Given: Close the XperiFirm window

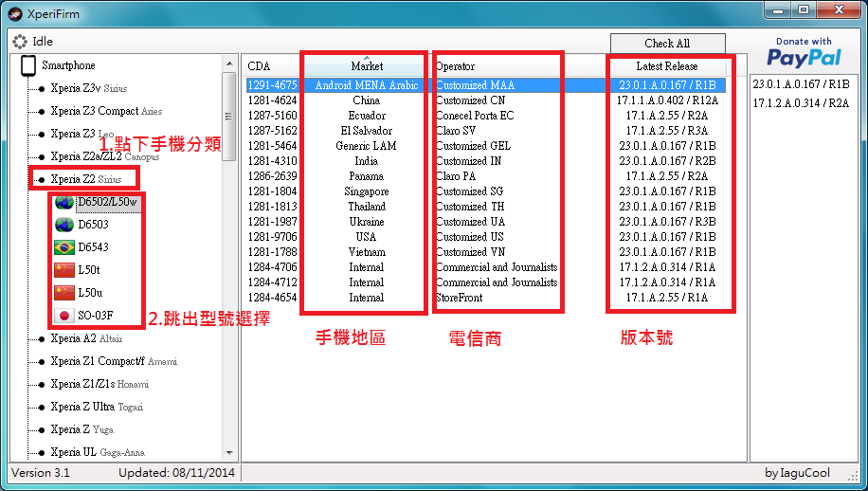Looking at the screenshot, I should 840,10.
